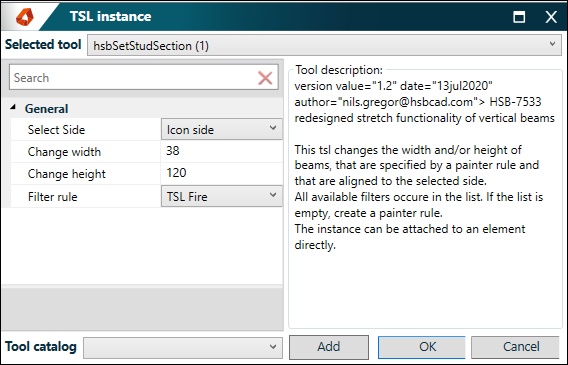The width and height of the screenshot is (568, 365).
Task: Collapse the General section
Action: [x=13, y=107]
